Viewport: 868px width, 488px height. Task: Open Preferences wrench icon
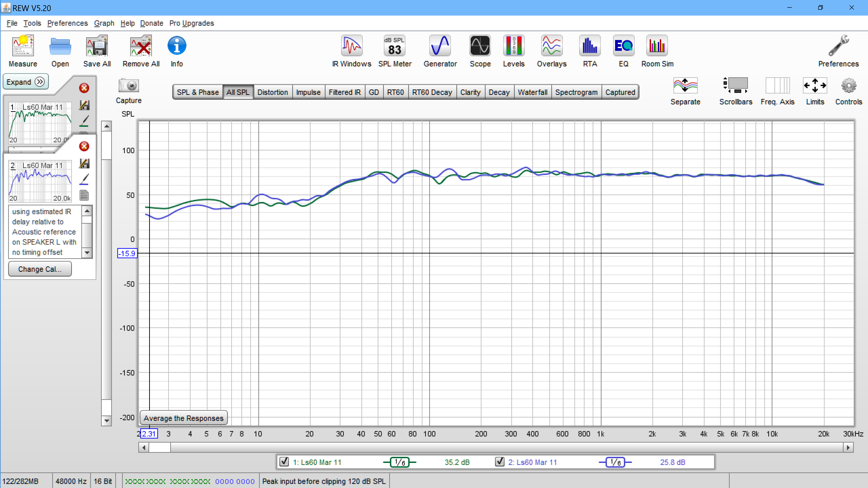click(x=839, y=46)
